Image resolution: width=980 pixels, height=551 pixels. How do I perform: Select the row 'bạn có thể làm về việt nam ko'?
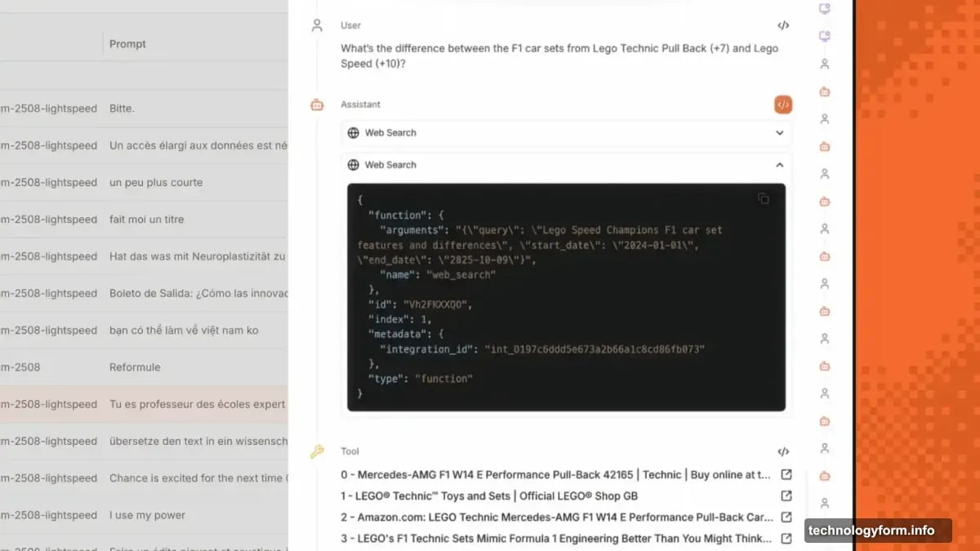click(144, 331)
